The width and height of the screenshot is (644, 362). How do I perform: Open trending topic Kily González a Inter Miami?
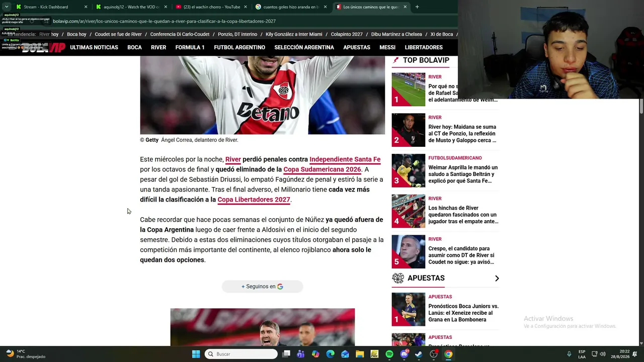[294, 34]
